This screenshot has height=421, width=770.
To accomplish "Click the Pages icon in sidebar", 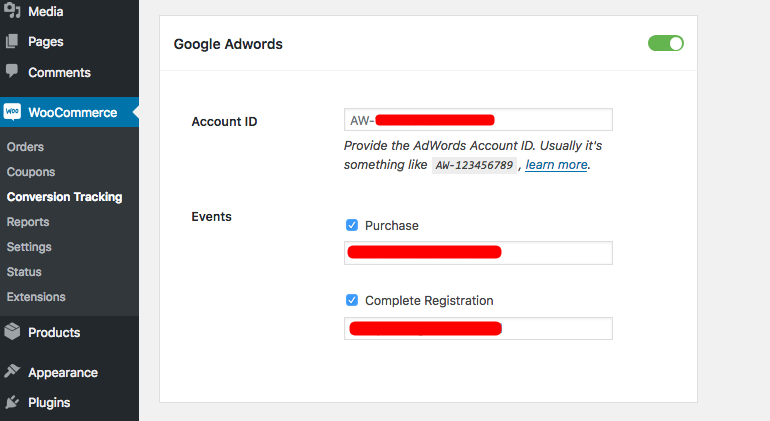I will [x=12, y=42].
